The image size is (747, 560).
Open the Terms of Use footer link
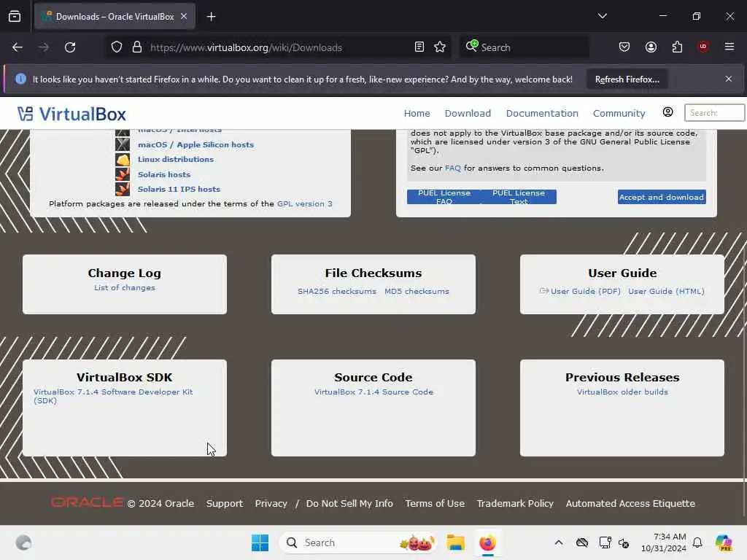[x=435, y=503]
